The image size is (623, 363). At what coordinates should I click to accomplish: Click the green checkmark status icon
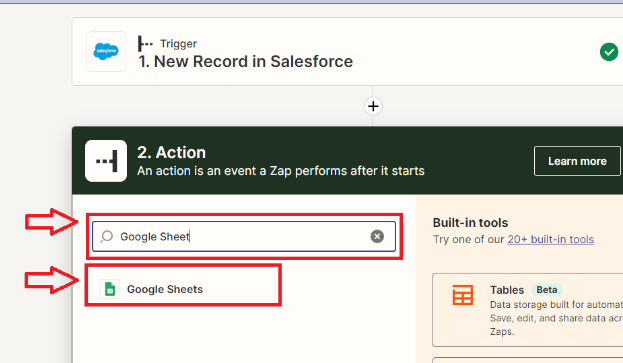point(609,52)
